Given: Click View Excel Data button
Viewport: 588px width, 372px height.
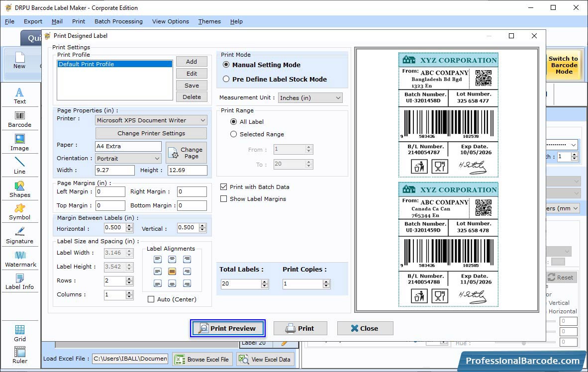Looking at the screenshot, I should point(266,359).
